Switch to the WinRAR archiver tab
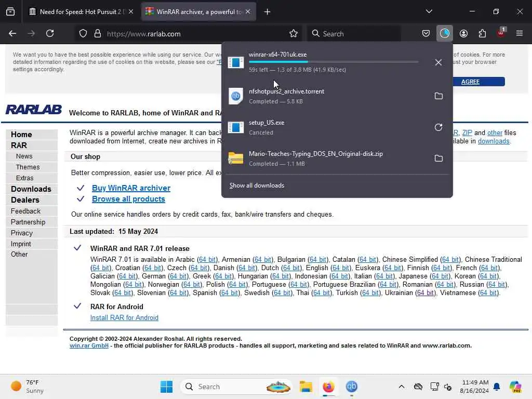 tap(198, 12)
